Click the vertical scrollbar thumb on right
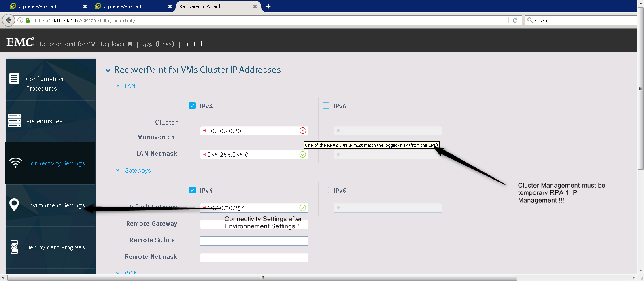 pos(640,88)
